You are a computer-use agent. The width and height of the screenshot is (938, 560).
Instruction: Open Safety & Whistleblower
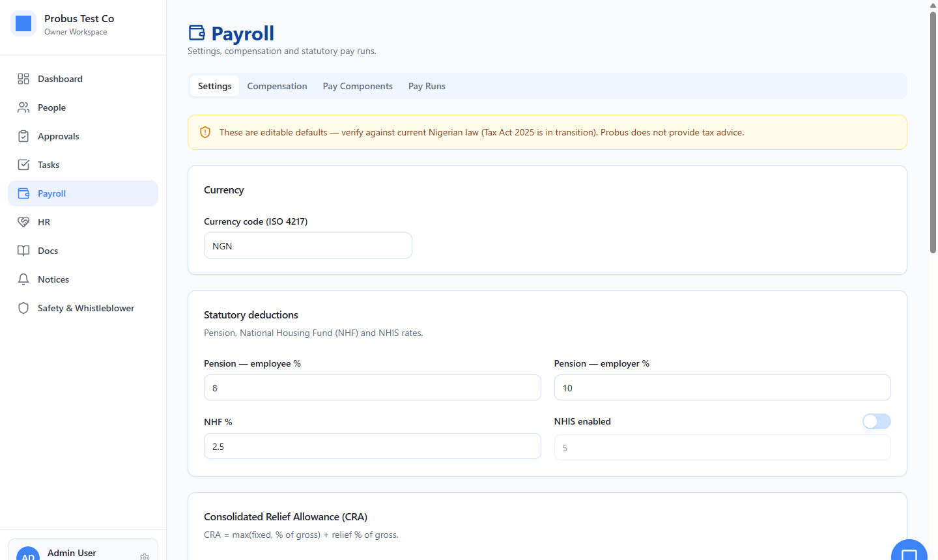tap(83, 308)
